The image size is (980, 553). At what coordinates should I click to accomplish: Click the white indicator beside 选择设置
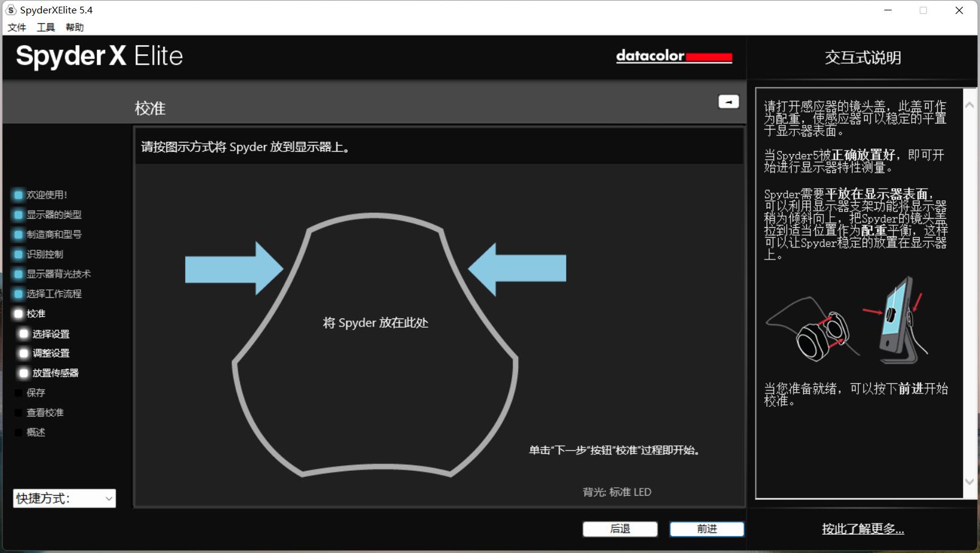pos(24,334)
